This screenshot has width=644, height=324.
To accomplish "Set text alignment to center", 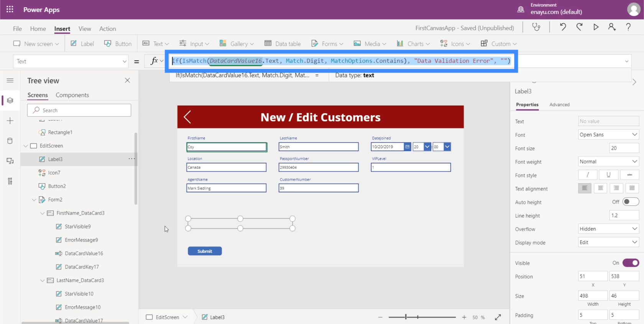I will point(600,188).
